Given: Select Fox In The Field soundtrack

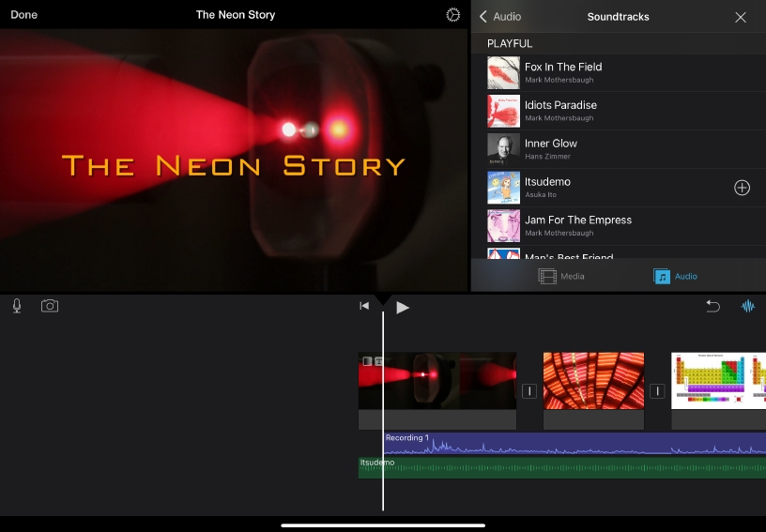Looking at the screenshot, I should 563,73.
